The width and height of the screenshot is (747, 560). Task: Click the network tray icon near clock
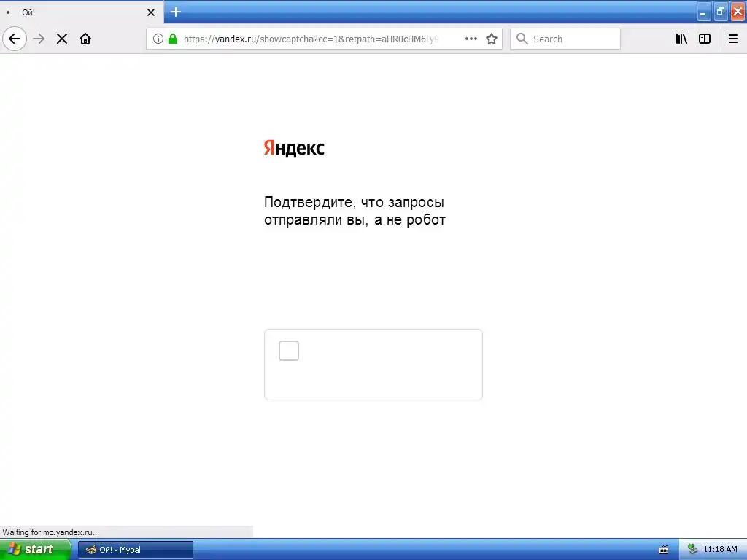point(693,550)
